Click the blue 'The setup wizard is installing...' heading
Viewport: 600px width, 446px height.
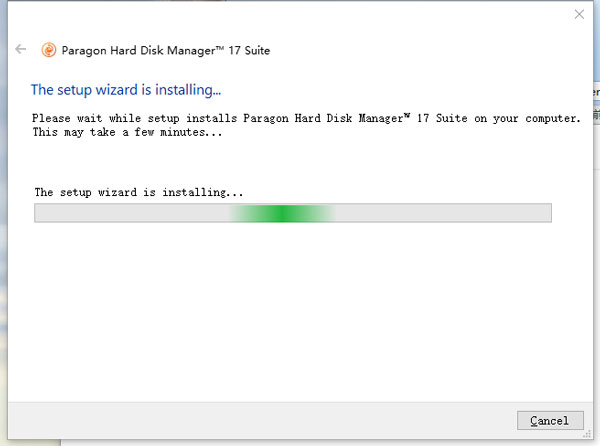point(126,90)
